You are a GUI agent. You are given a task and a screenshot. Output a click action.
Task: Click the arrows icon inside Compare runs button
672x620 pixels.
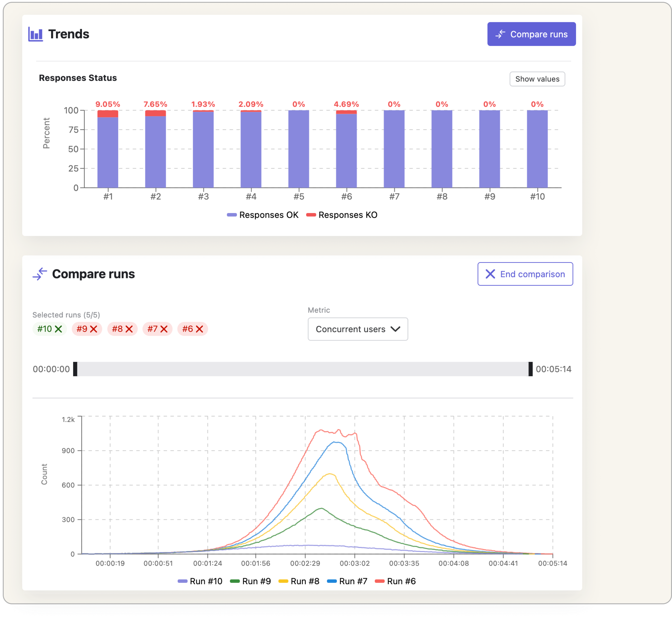[500, 34]
